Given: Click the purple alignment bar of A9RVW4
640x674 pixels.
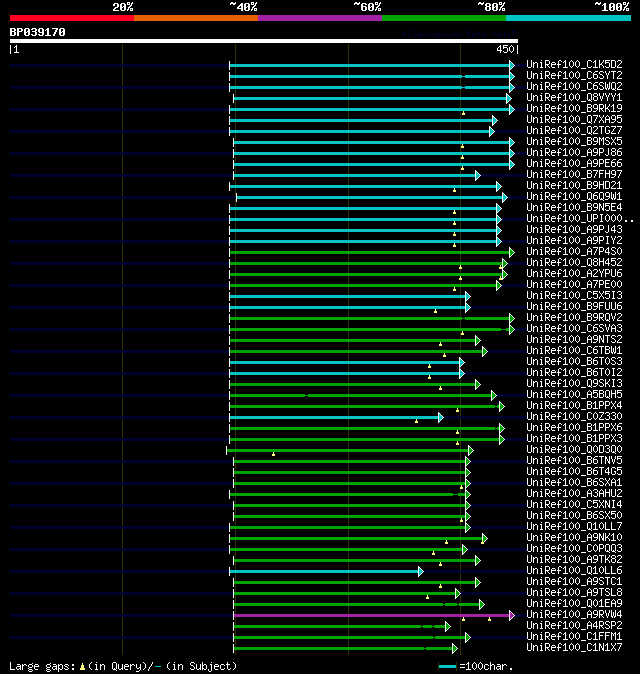Looking at the screenshot, I should (372, 616).
